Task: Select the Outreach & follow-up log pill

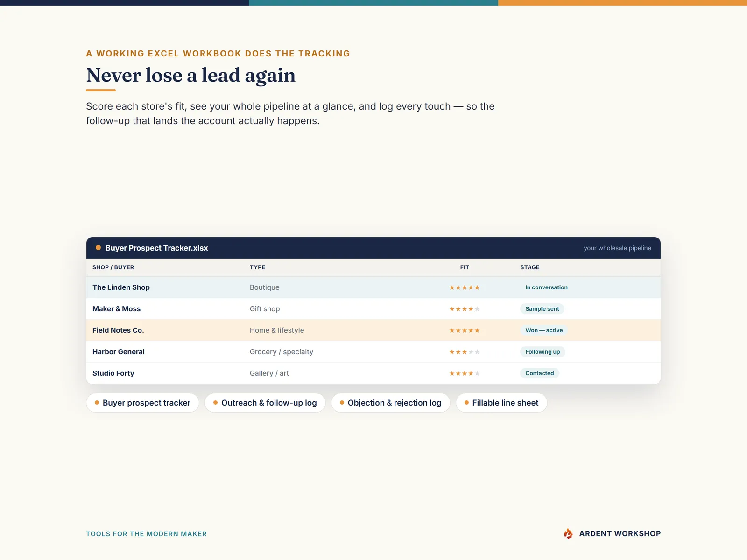Action: pyautogui.click(x=265, y=403)
